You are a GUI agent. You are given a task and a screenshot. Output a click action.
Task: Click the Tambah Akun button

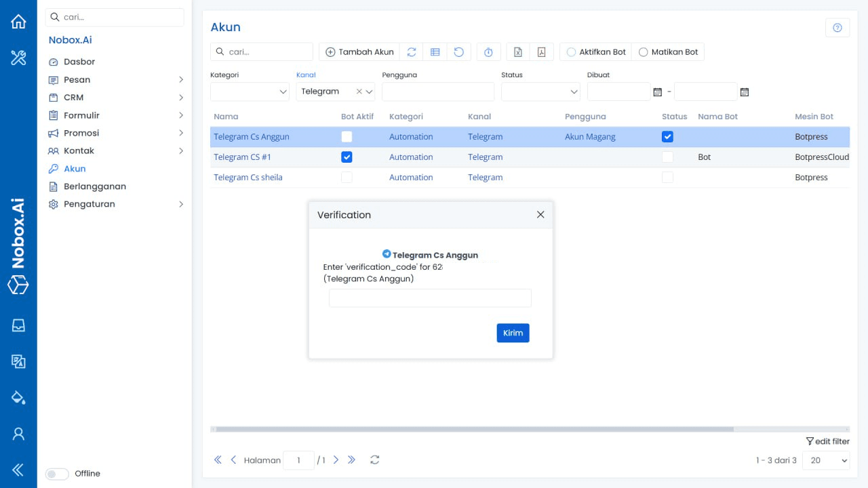[x=359, y=52]
